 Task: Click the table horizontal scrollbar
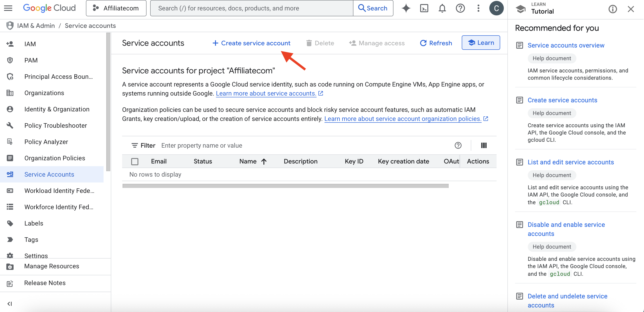[285, 186]
